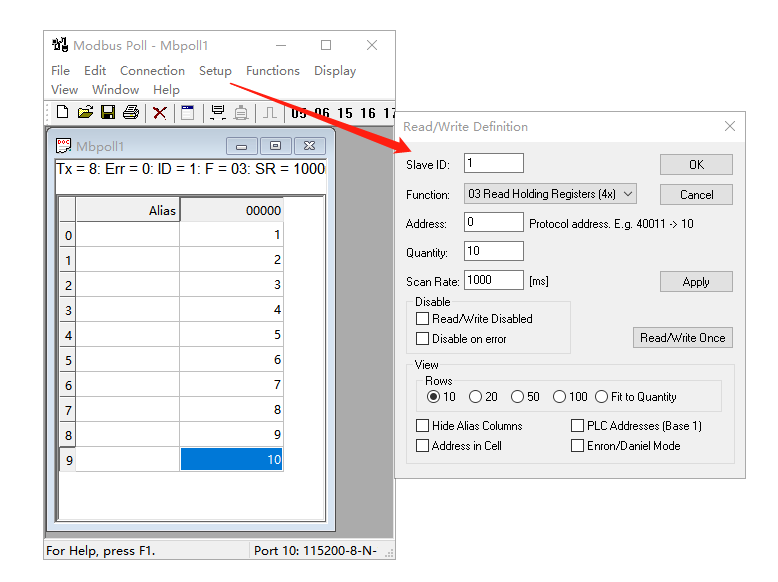Open the Setup menu
Image resolution: width=778 pixels, height=582 pixels.
(215, 71)
